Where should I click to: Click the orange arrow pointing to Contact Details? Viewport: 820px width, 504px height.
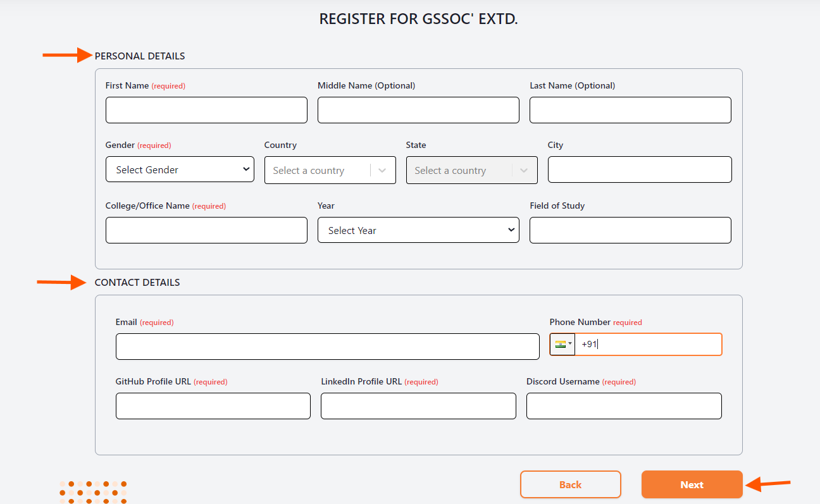[61, 282]
